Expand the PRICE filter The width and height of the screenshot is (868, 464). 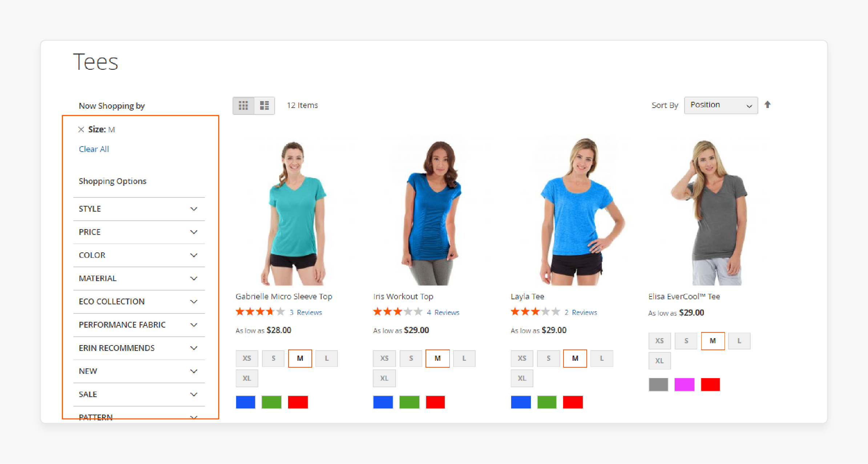click(139, 232)
